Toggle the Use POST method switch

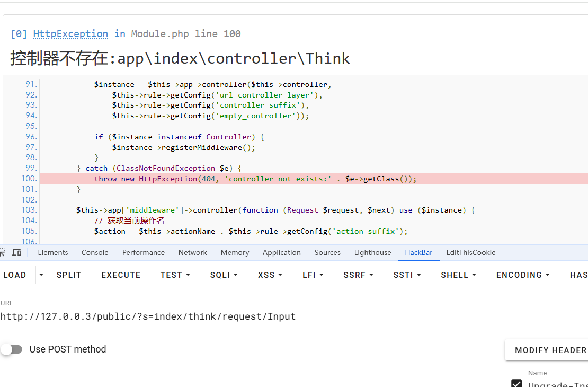(x=12, y=349)
